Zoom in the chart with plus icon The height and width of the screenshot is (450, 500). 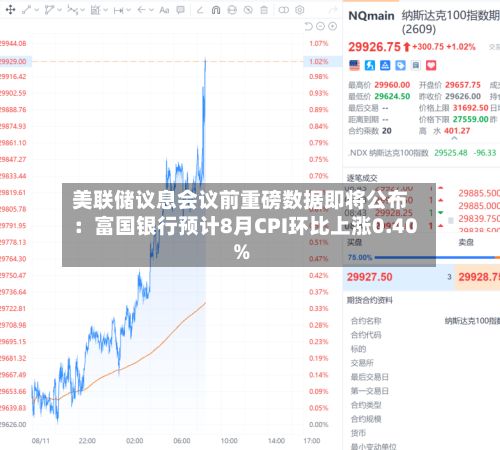click(332, 26)
